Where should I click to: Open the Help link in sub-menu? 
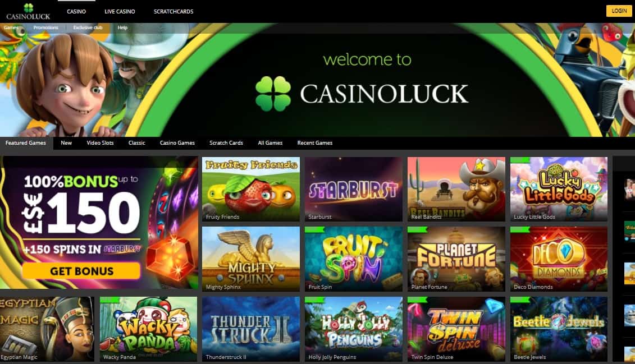tap(122, 27)
